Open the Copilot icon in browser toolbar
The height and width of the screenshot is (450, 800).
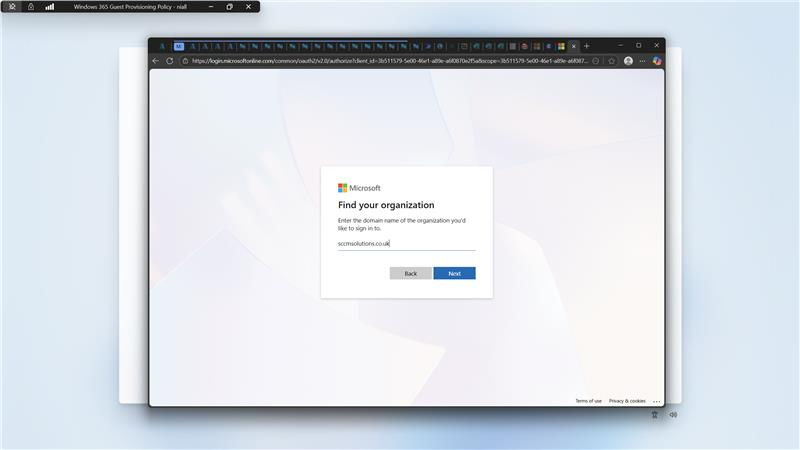pyautogui.click(x=657, y=61)
